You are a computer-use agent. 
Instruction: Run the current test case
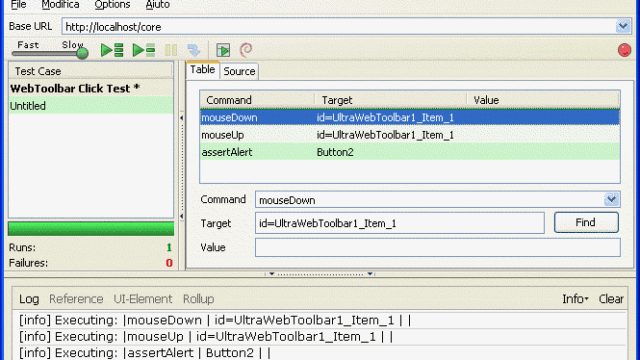click(144, 50)
